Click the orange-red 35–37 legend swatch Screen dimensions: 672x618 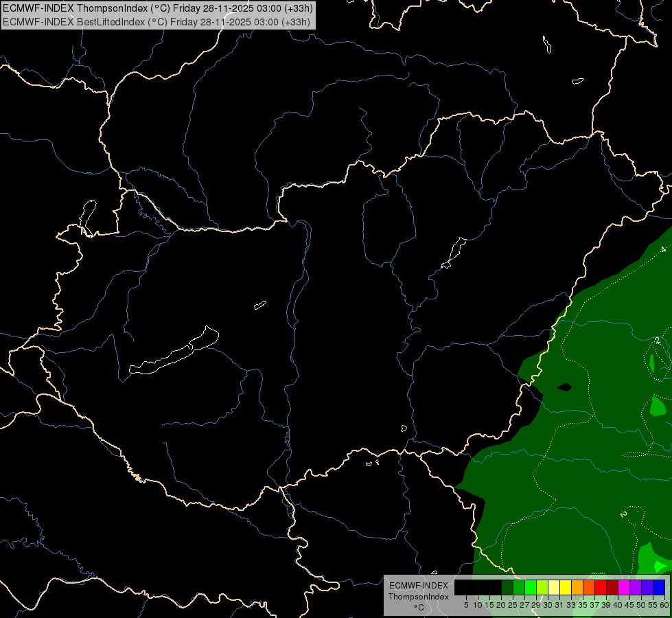click(x=589, y=588)
